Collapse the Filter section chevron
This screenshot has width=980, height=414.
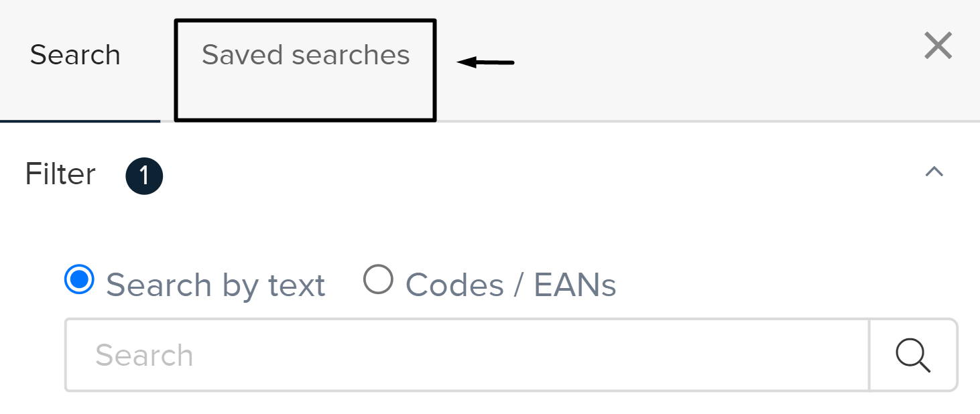tap(934, 172)
